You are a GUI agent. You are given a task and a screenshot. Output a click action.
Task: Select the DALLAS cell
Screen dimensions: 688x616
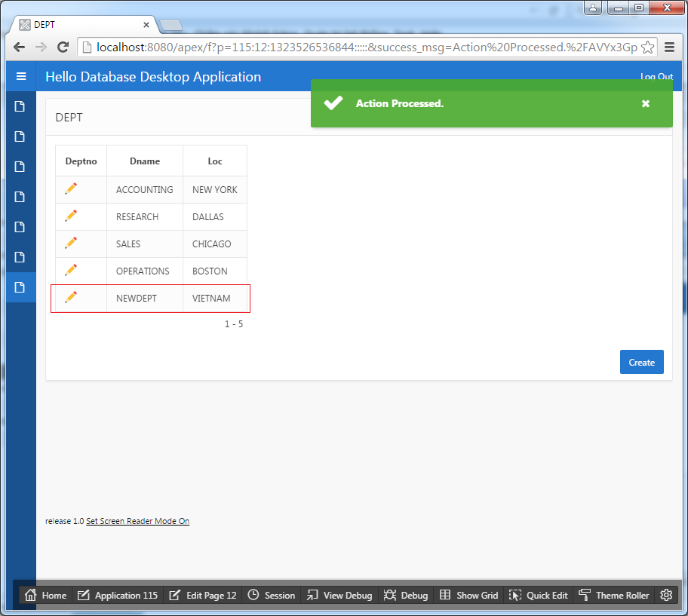(x=215, y=216)
